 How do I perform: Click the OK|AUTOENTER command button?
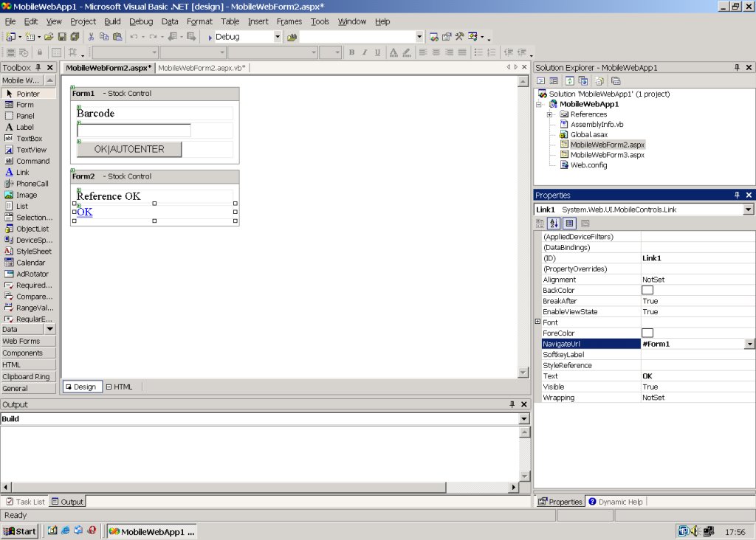point(129,149)
